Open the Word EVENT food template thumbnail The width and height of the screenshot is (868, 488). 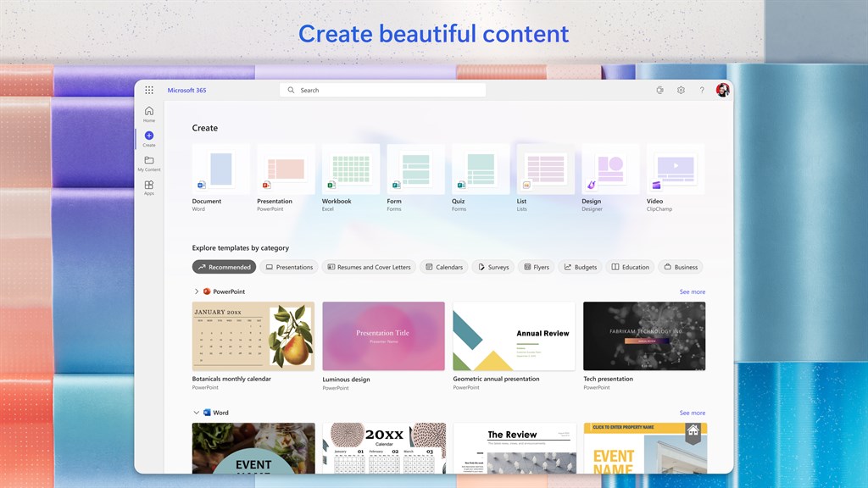click(x=253, y=448)
